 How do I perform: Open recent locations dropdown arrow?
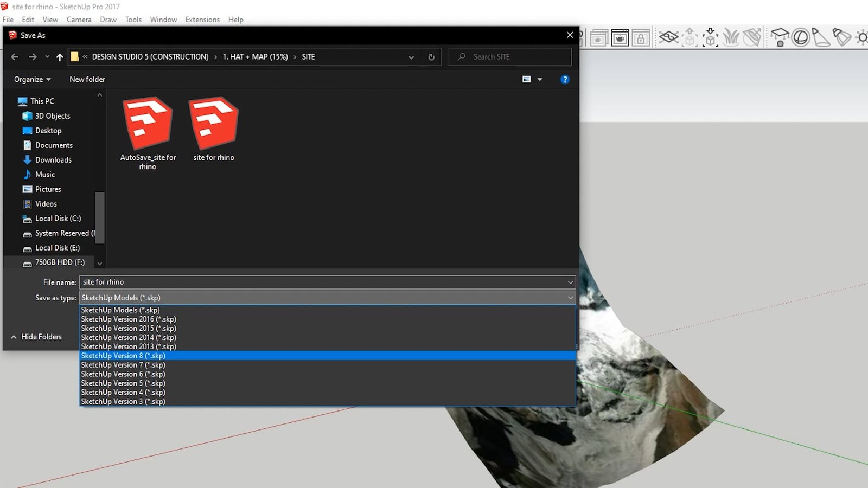click(47, 57)
